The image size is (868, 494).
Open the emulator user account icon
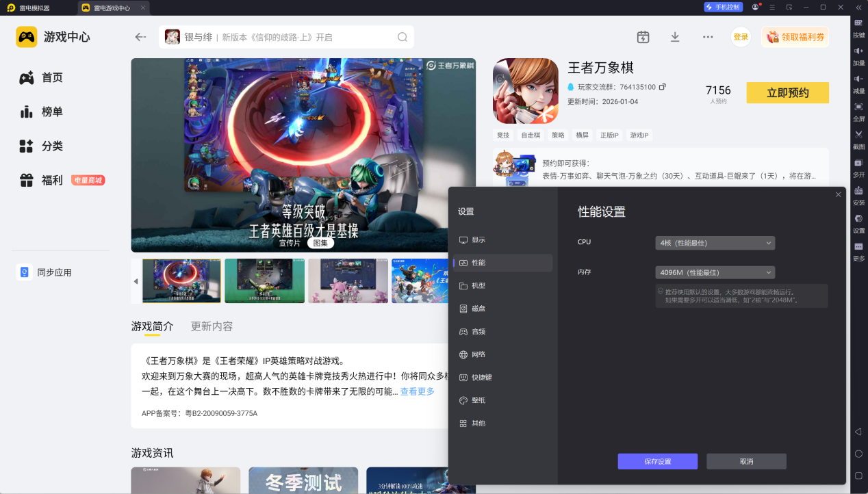[x=755, y=7]
